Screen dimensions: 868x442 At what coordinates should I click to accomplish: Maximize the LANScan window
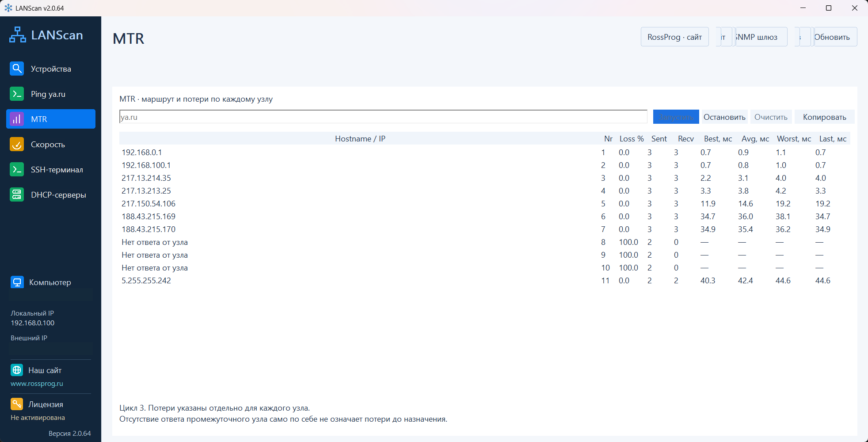click(829, 8)
